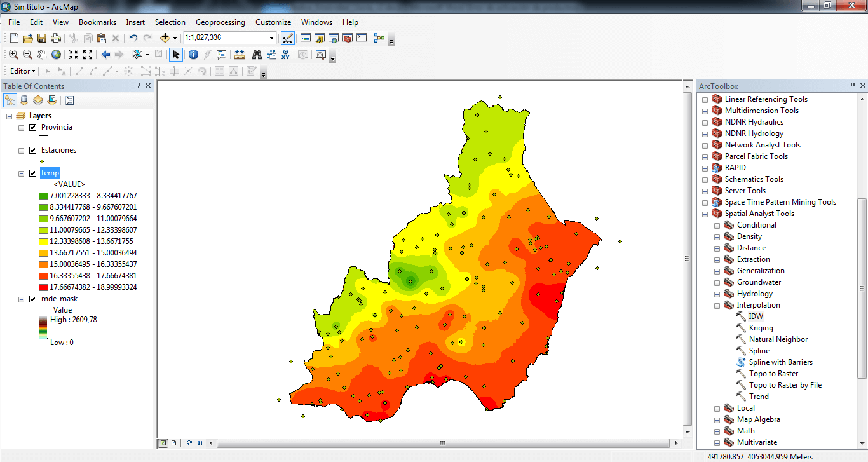Collapse the Interpolation toolset

(x=717, y=305)
